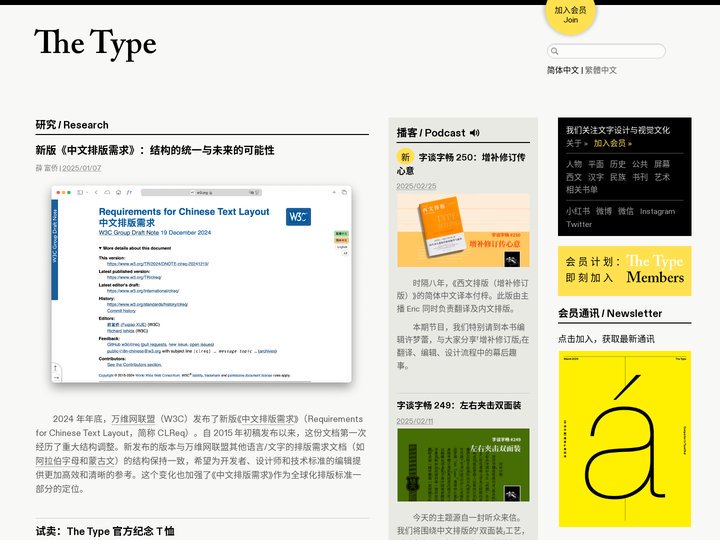Select the 历史 category

click(618, 164)
